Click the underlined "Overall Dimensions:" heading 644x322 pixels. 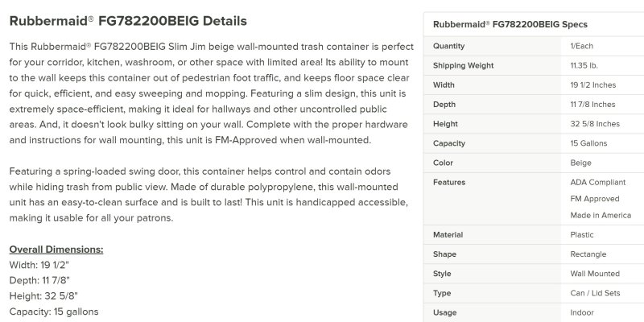click(x=56, y=249)
